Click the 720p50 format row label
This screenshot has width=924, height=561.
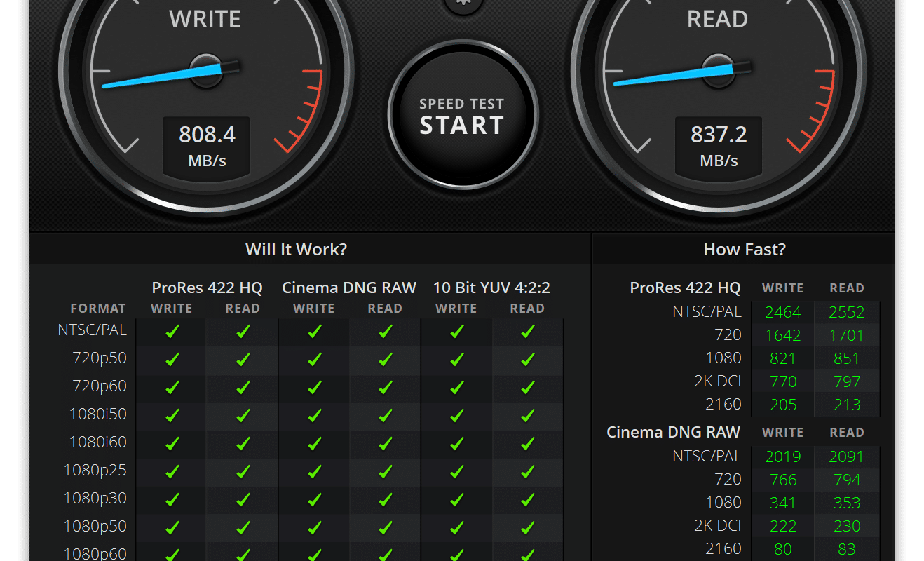click(x=100, y=358)
